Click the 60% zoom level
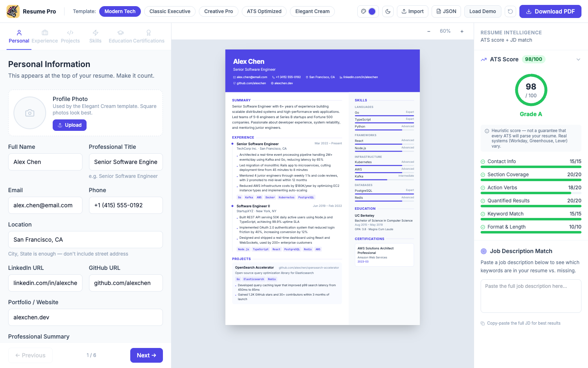 (x=445, y=31)
